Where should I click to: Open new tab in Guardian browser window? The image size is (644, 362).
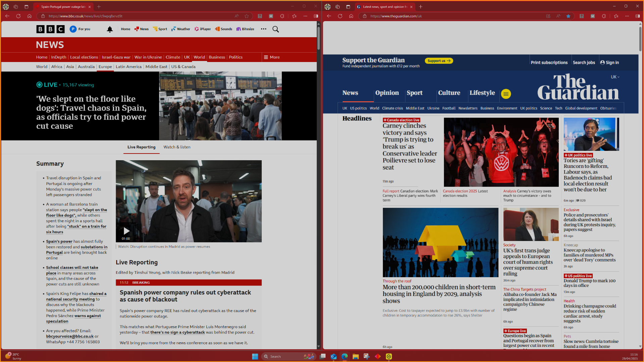pos(420,7)
